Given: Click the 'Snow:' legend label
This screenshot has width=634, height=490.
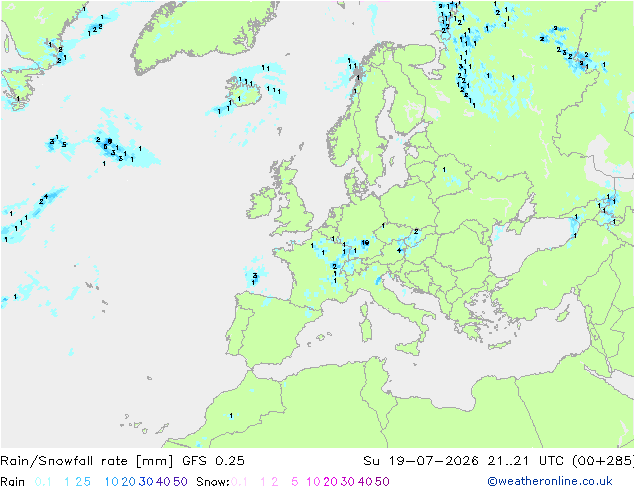Looking at the screenshot, I should pos(213,482).
